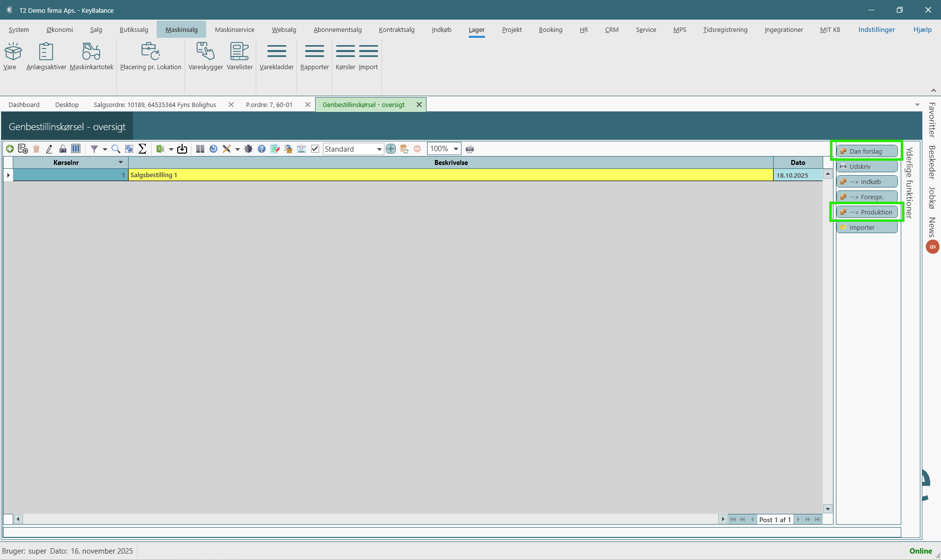Open Vareskygger in the ribbon

[x=205, y=56]
